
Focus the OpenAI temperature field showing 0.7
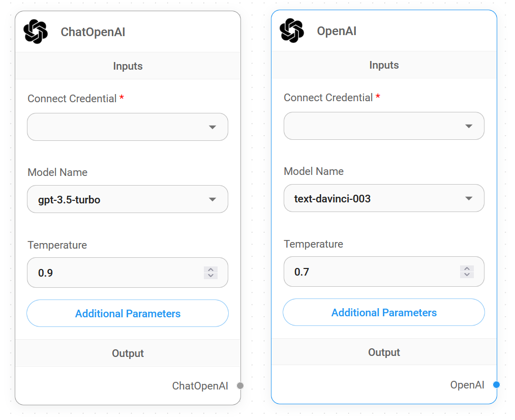click(x=384, y=272)
